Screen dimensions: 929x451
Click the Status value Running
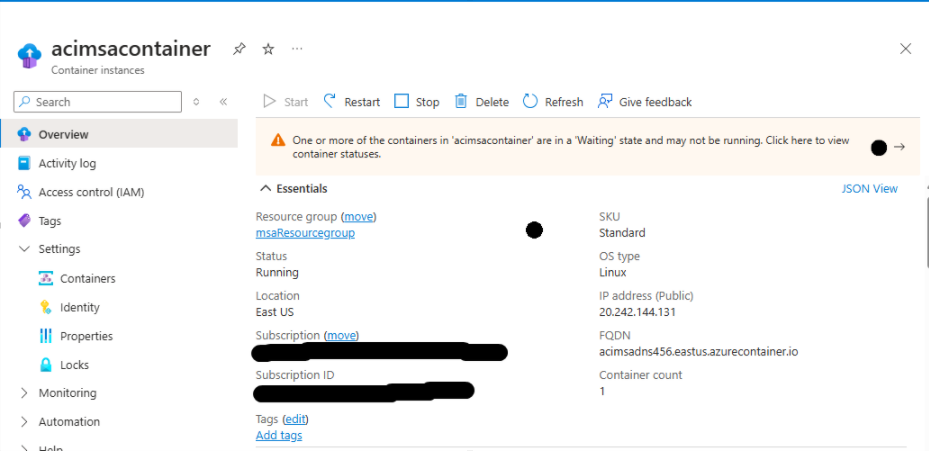277,273
